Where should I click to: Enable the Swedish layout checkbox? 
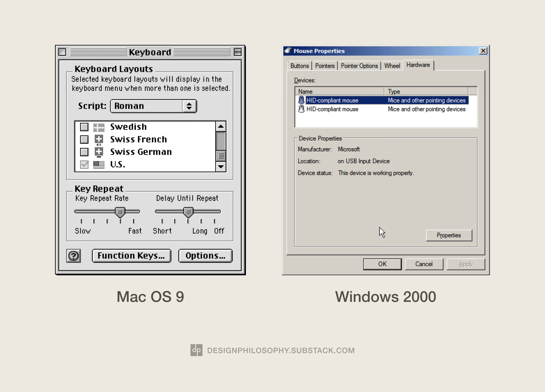(x=84, y=127)
